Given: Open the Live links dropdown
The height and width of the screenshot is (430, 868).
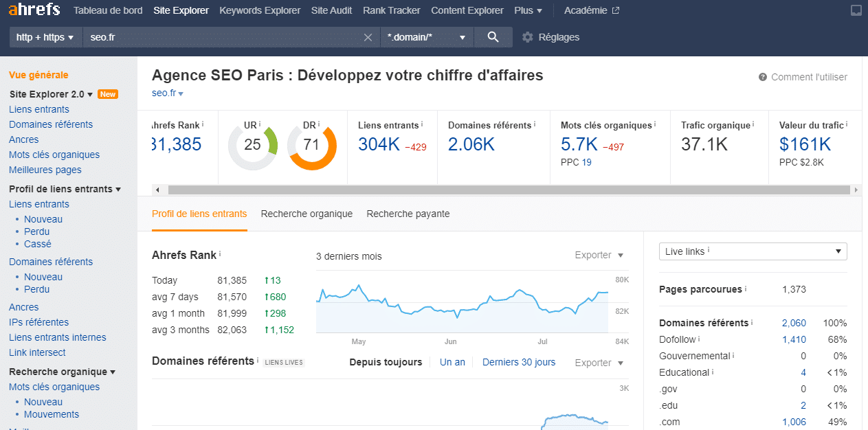Looking at the screenshot, I should (x=753, y=251).
